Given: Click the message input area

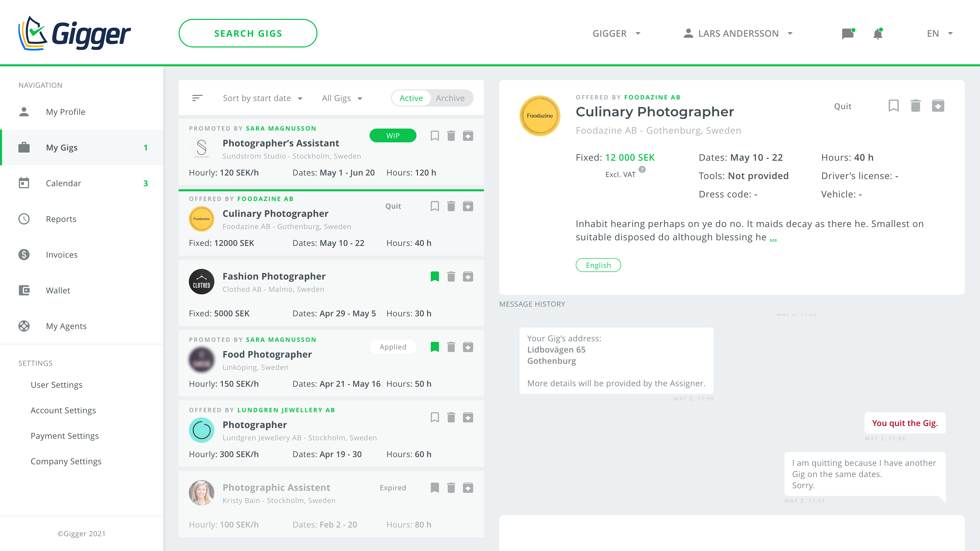Looking at the screenshot, I should (732, 533).
